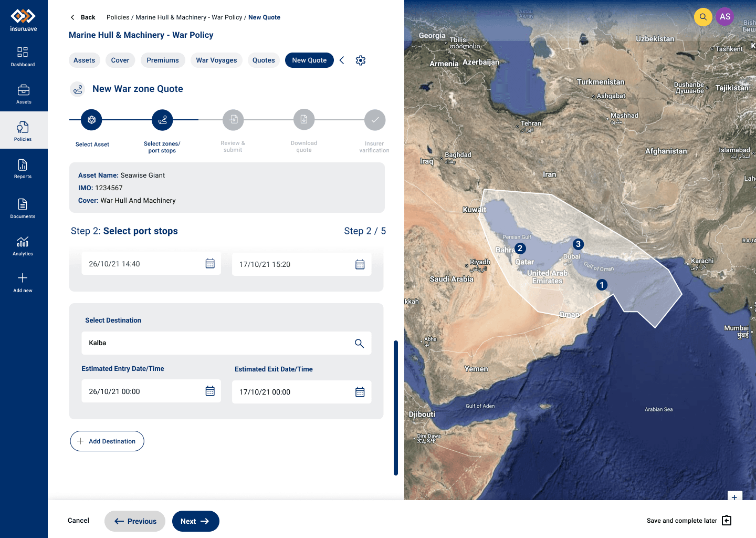The image size is (756, 538).
Task: Click the Add Destination button
Action: [107, 441]
